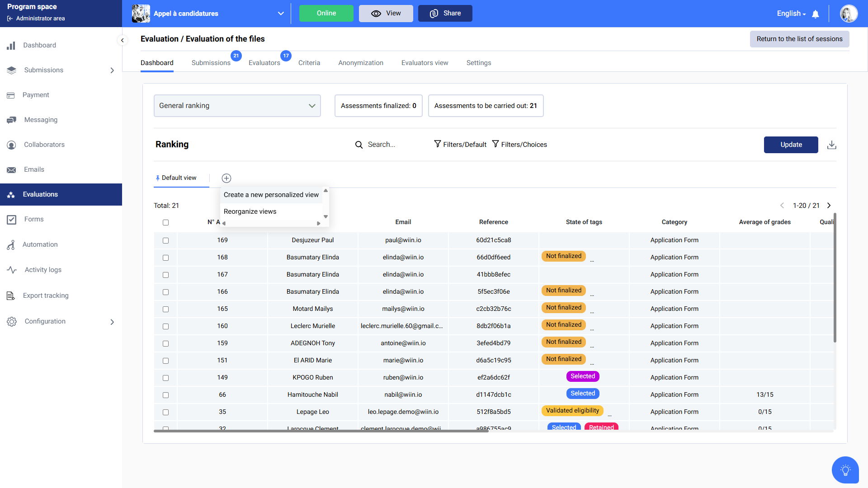
Task: Open the General ranking dropdown
Action: coord(237,106)
